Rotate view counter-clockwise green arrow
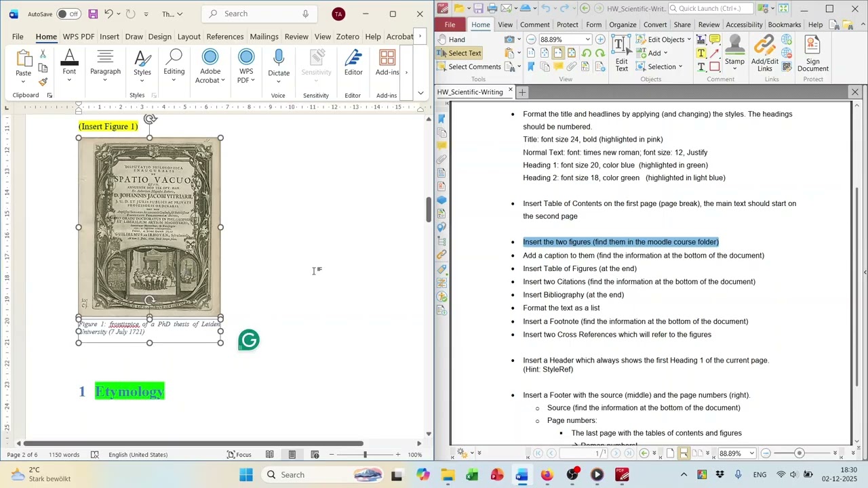The height and width of the screenshot is (488, 868). (x=587, y=53)
